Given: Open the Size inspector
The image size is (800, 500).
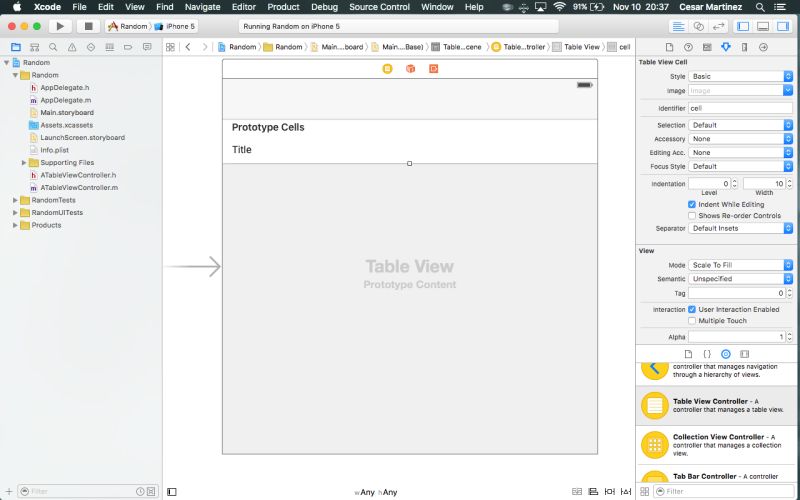Looking at the screenshot, I should click(x=744, y=47).
